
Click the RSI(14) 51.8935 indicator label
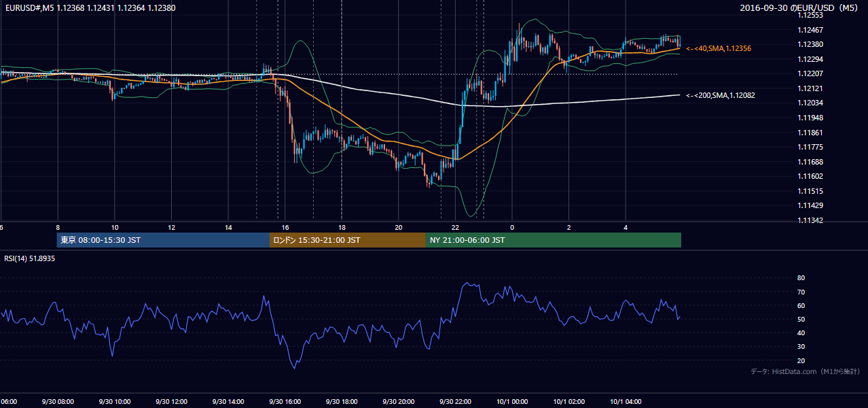click(30, 259)
